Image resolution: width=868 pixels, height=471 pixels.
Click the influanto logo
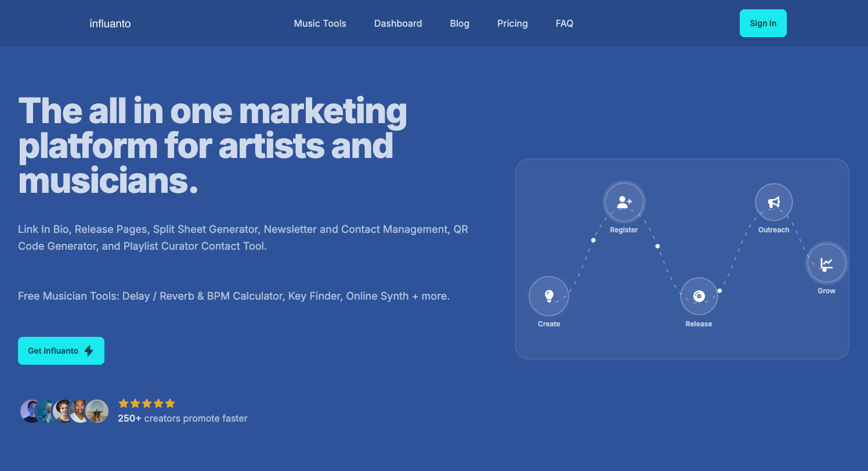point(110,23)
